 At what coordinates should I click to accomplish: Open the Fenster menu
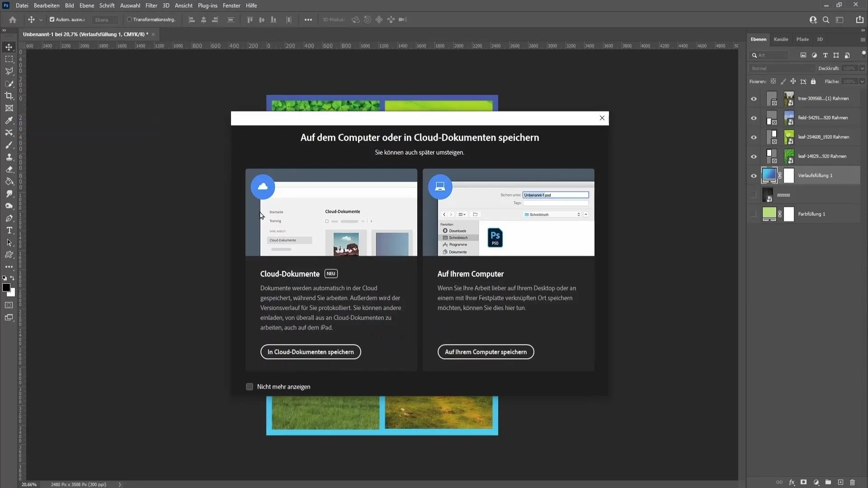click(x=231, y=5)
